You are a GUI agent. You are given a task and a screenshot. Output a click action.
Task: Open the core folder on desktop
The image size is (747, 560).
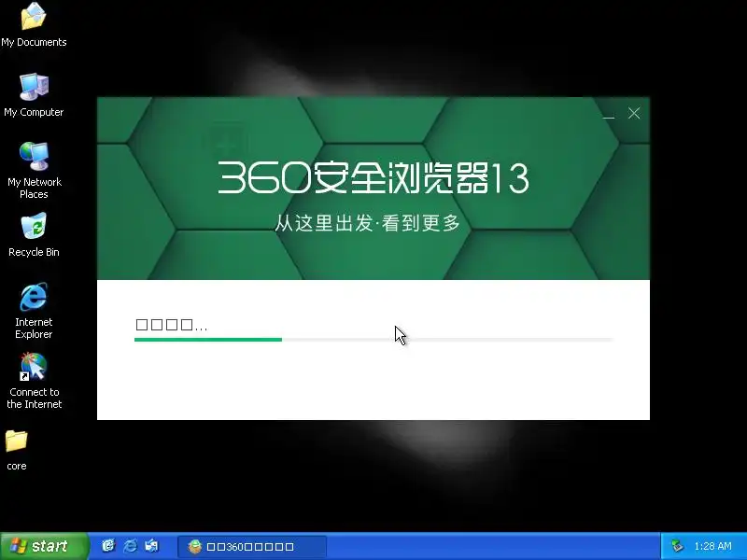[16, 450]
